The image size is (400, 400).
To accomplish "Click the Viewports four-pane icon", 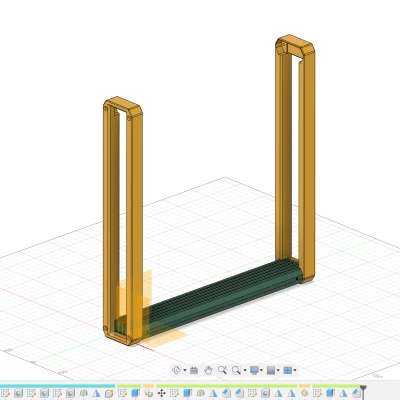I will point(287,370).
